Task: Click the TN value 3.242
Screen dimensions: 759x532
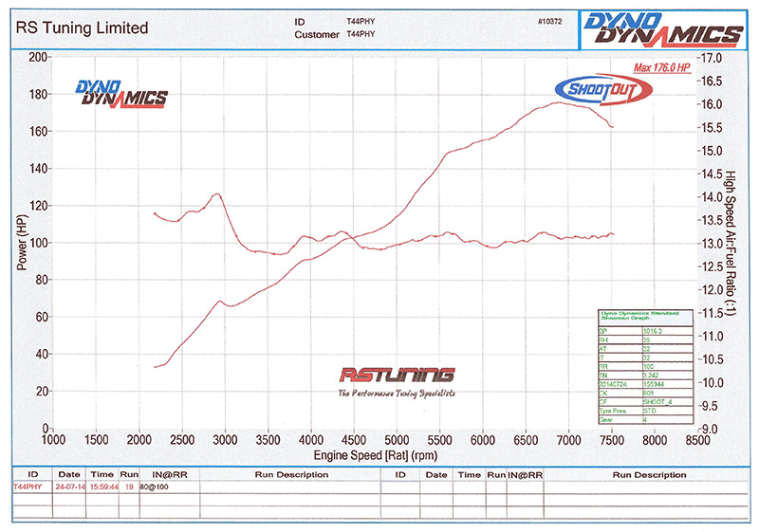Action: (x=651, y=376)
